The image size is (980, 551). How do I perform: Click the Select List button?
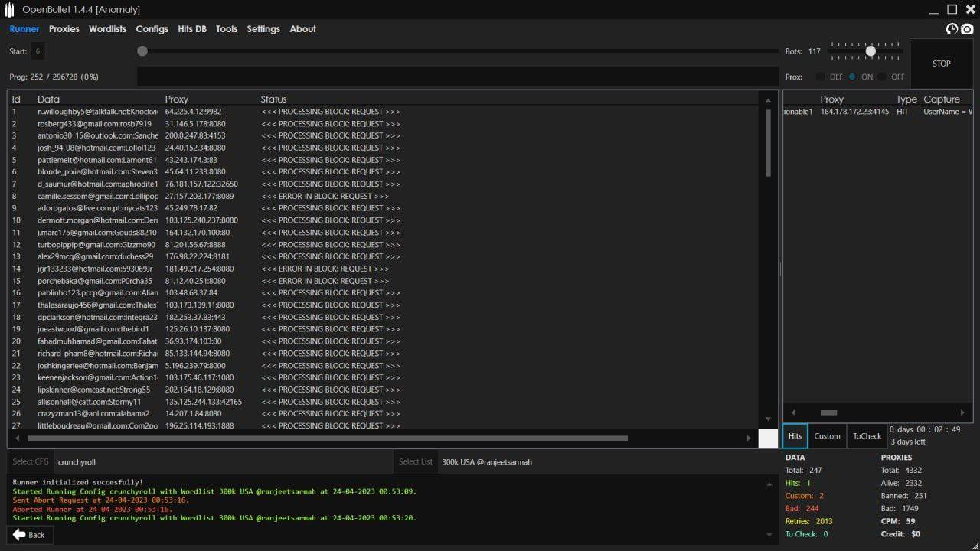click(x=416, y=462)
